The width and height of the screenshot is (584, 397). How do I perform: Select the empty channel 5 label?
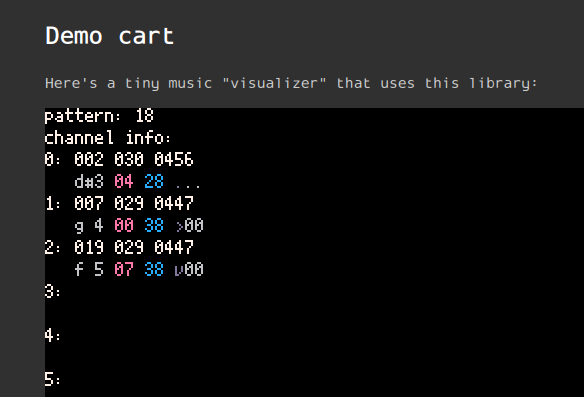tap(52, 379)
